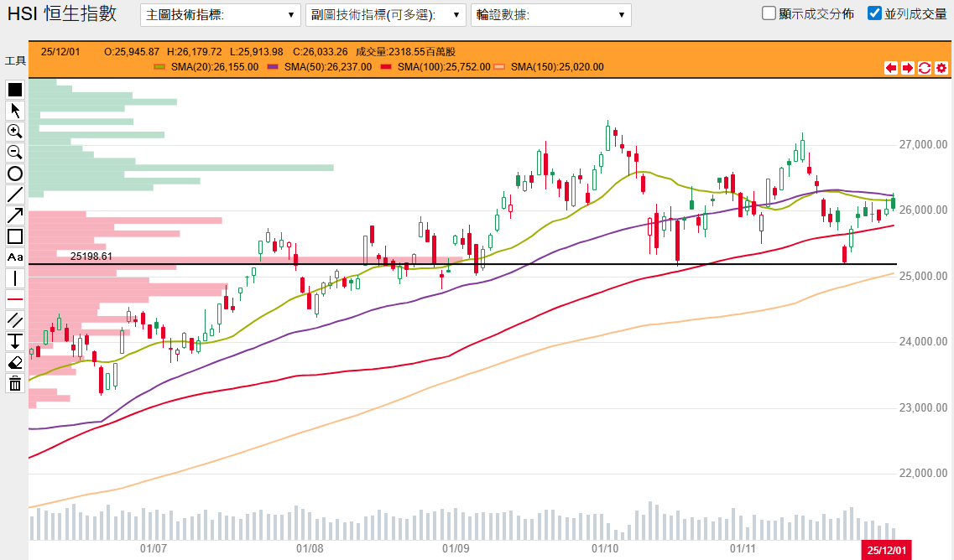Open the chart settings gear icon

(941, 69)
